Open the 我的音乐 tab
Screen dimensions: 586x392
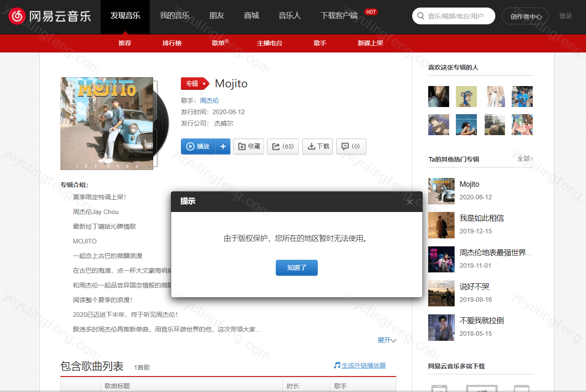pyautogui.click(x=175, y=16)
